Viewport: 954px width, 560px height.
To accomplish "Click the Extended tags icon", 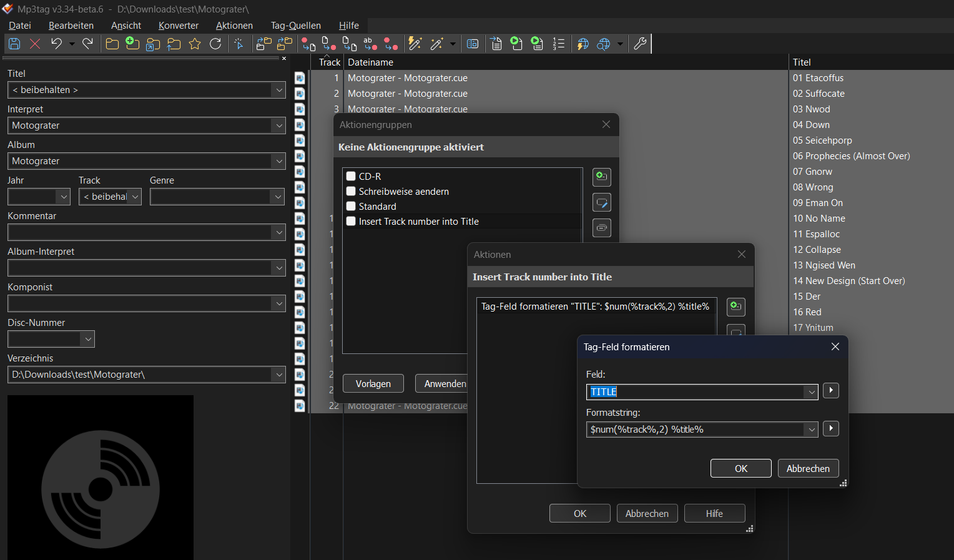I will coord(473,44).
